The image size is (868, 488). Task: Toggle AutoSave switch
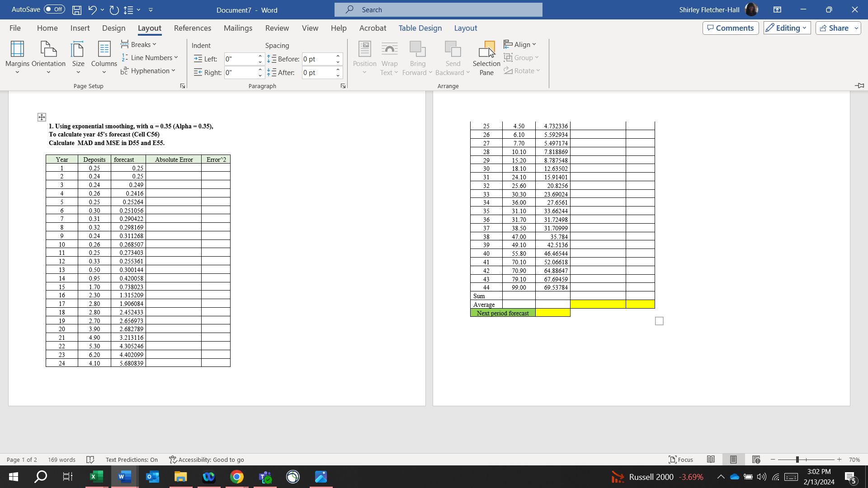54,9
